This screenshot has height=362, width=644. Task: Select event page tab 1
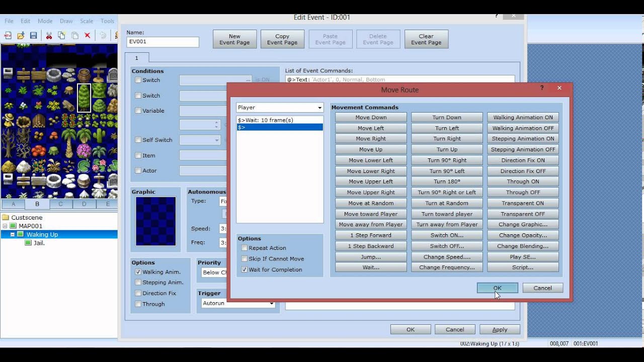coord(136,58)
